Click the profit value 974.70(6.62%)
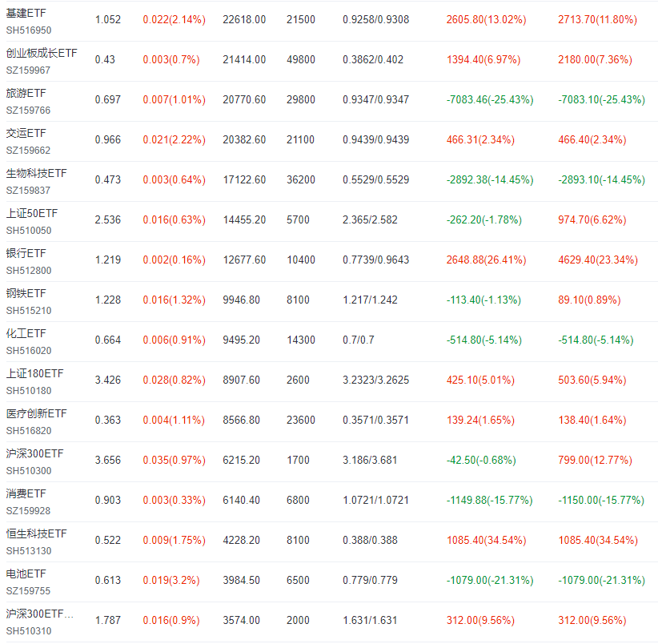Viewport: 658px width, 644px height. click(x=592, y=220)
